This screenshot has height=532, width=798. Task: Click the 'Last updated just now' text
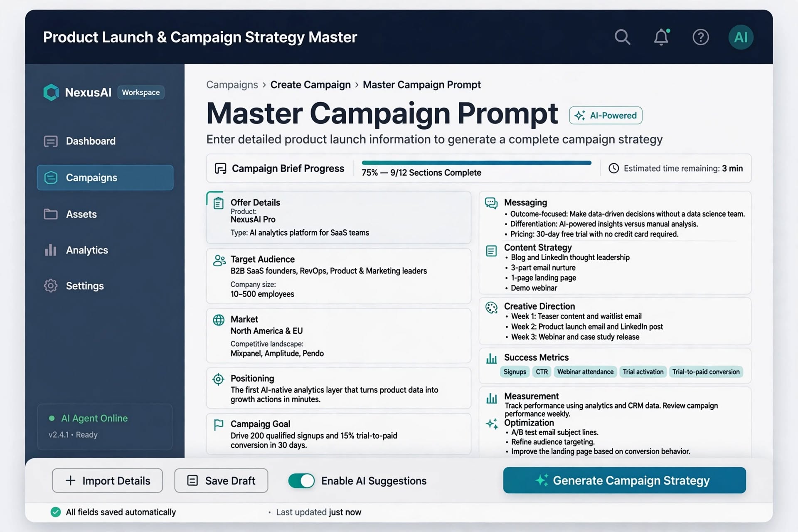(318, 512)
